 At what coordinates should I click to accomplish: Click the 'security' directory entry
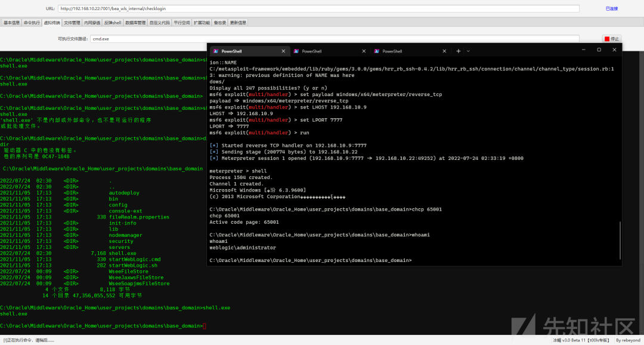tap(120, 241)
